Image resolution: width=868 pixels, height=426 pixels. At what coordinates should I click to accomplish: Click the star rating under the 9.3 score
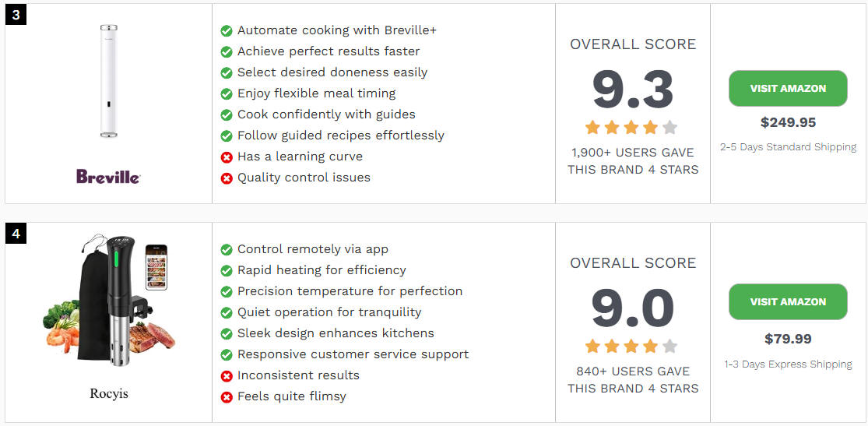coord(631,128)
